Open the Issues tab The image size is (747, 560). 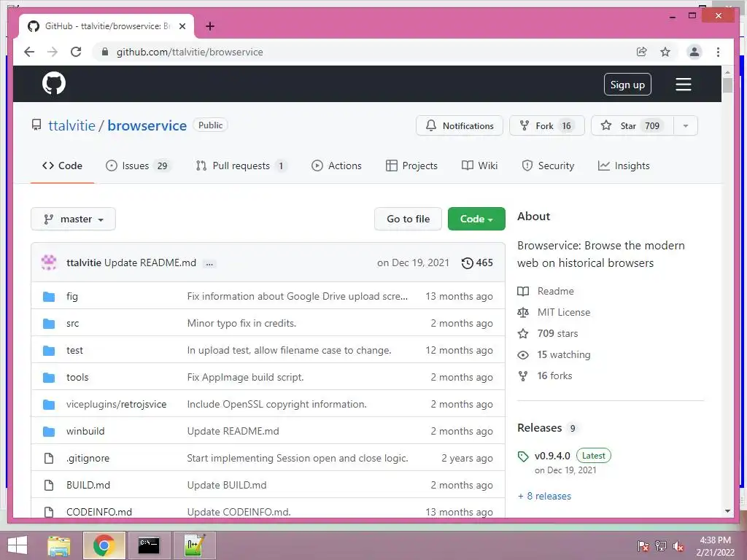click(138, 166)
